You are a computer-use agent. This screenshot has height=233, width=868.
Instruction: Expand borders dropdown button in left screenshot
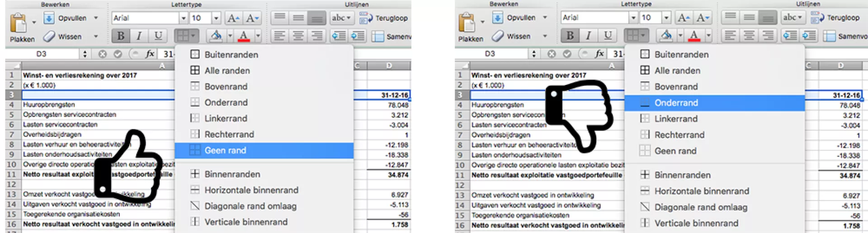[x=193, y=36]
